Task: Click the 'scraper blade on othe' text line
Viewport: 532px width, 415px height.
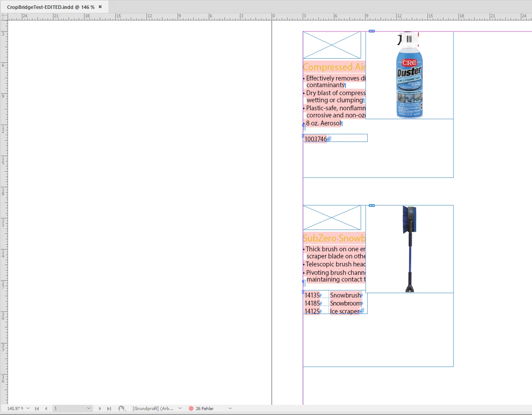Action: pyautogui.click(x=336, y=256)
